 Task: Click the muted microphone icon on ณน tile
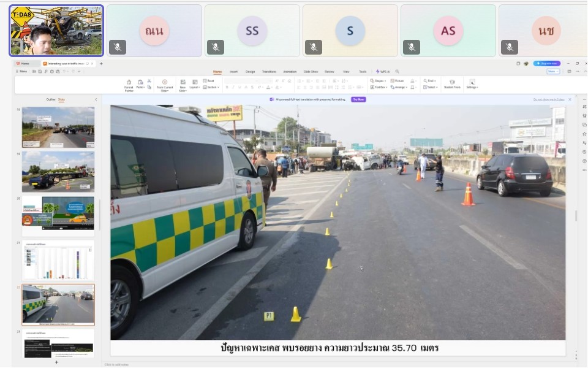coord(118,47)
